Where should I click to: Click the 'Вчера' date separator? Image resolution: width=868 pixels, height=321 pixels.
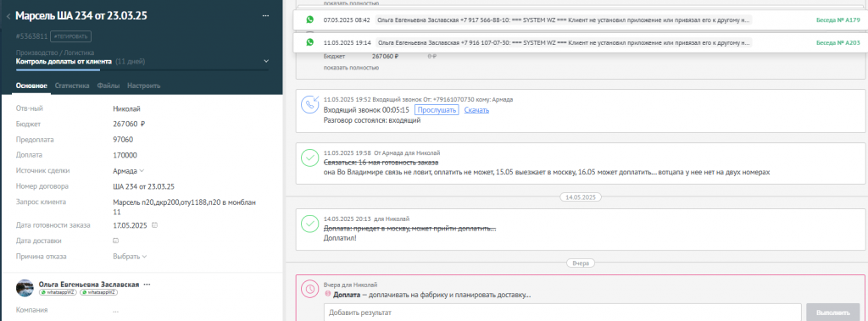coord(580,263)
